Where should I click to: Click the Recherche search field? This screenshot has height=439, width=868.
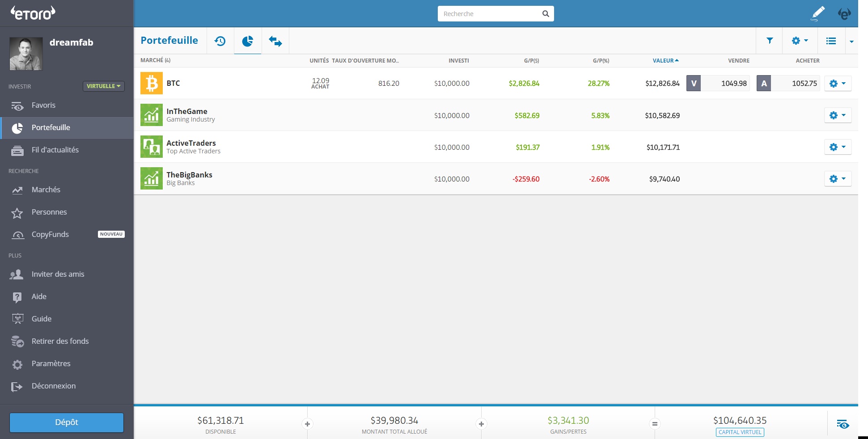(490, 14)
